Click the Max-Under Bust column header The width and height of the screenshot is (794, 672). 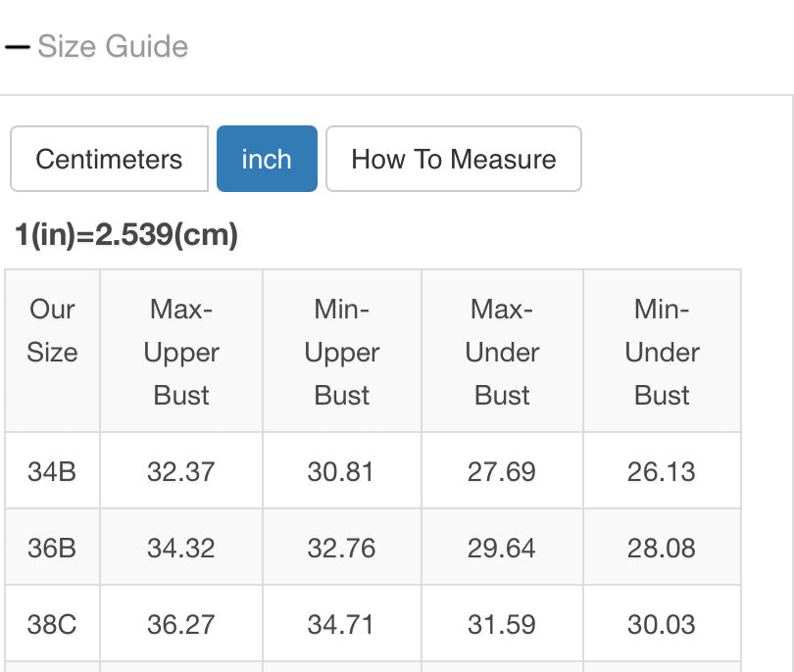coord(502,352)
